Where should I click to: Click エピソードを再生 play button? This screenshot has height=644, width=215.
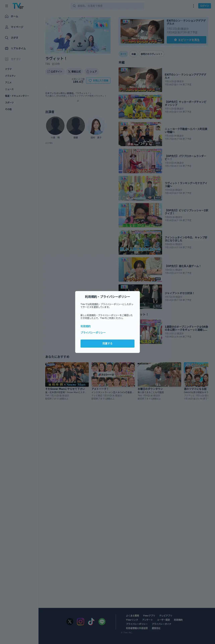(187, 40)
